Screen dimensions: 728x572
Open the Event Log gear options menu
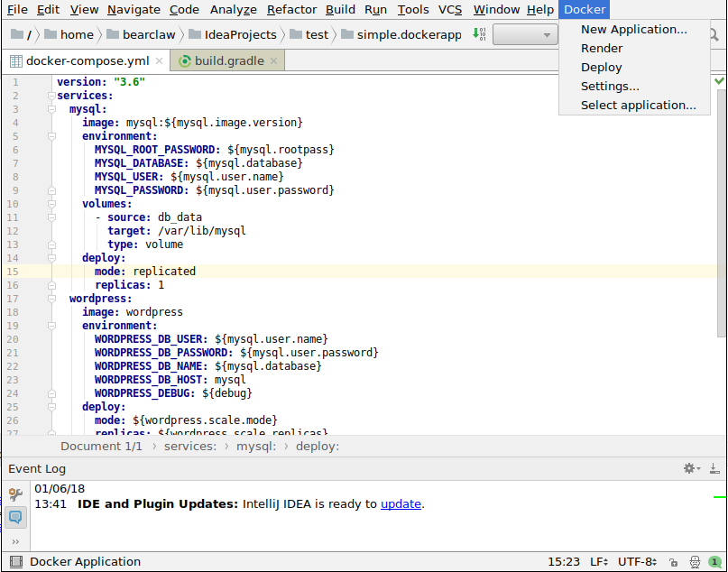[691, 468]
